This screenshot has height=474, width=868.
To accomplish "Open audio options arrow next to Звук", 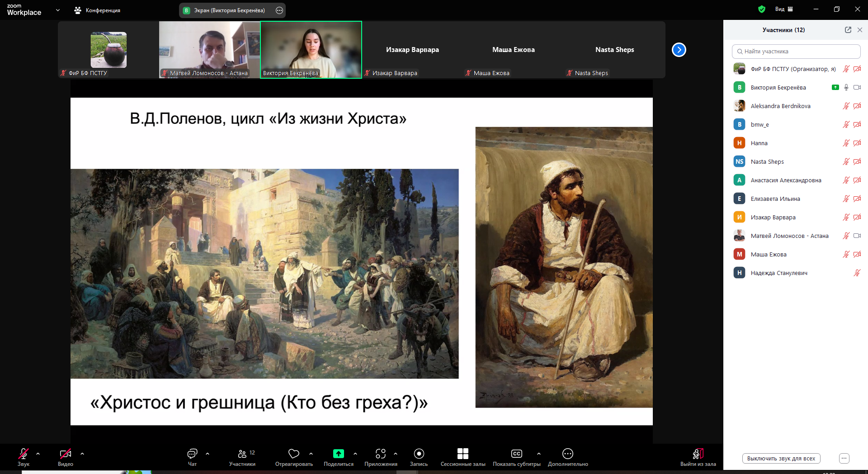I will [x=38, y=453].
